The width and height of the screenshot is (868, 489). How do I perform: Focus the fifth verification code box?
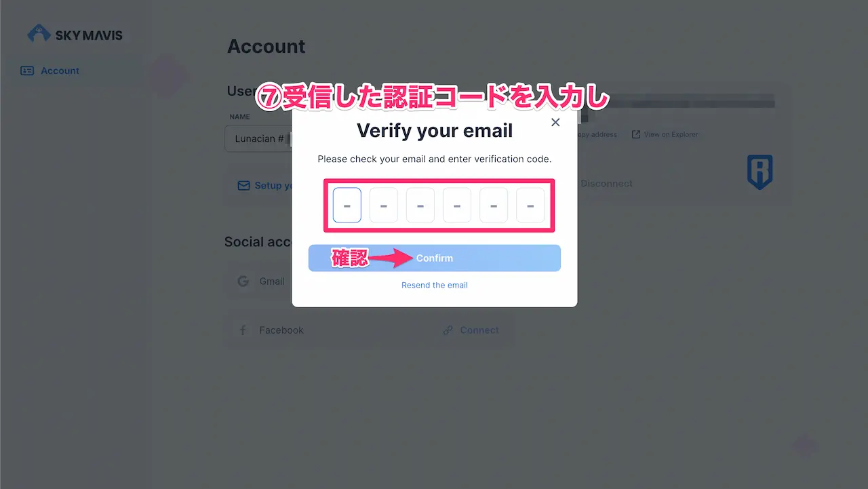[x=494, y=206]
